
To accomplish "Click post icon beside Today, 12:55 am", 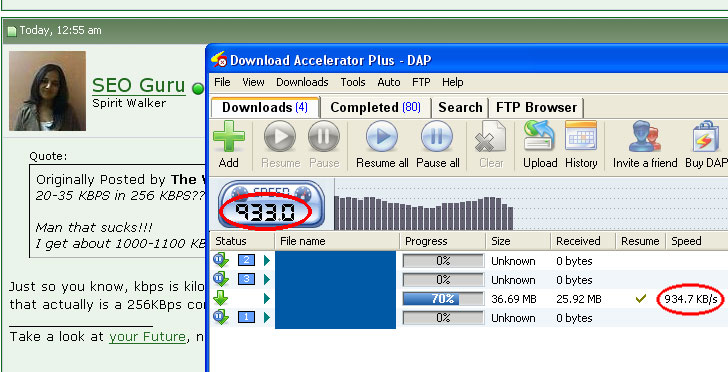I will click(12, 31).
